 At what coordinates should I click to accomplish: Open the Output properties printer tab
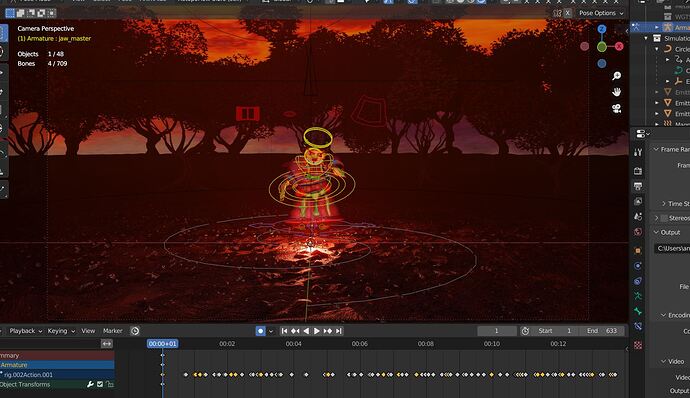coord(638,186)
